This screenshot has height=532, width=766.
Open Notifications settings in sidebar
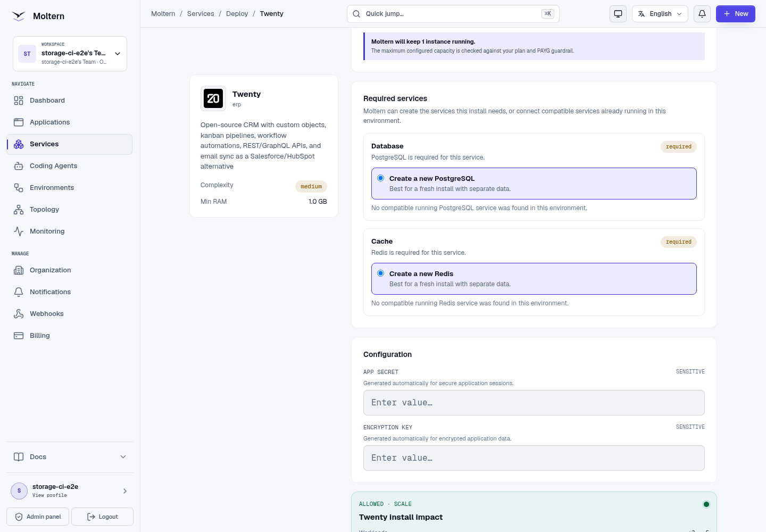[x=69, y=292]
